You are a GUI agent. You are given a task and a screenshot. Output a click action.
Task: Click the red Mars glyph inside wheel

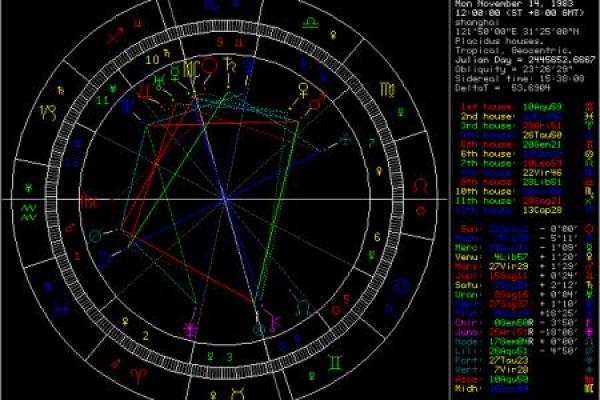pos(316,103)
